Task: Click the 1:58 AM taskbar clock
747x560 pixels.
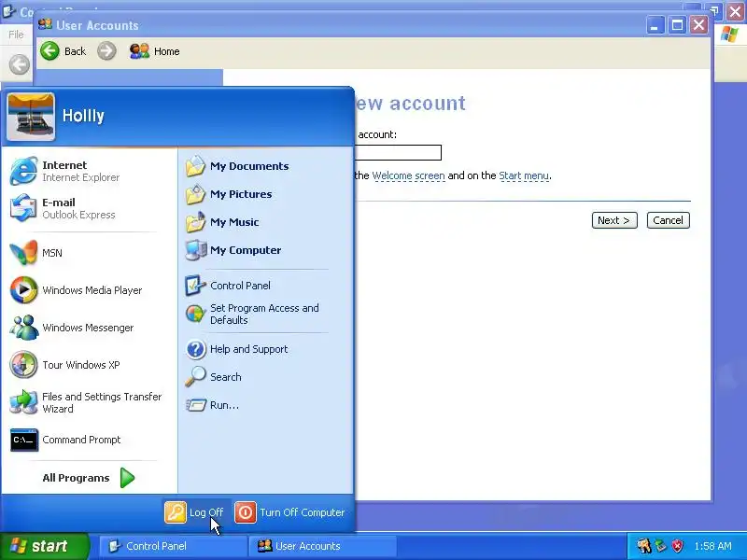Action: tap(712, 546)
